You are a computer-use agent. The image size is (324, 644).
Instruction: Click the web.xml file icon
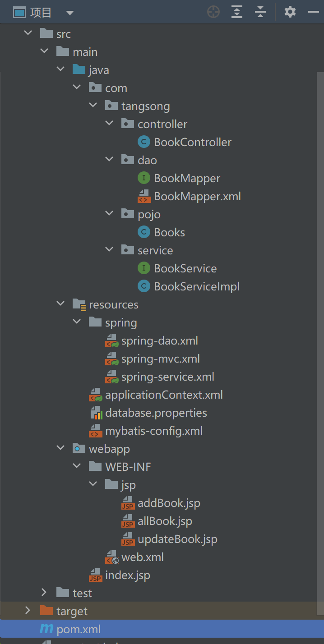[x=111, y=557]
